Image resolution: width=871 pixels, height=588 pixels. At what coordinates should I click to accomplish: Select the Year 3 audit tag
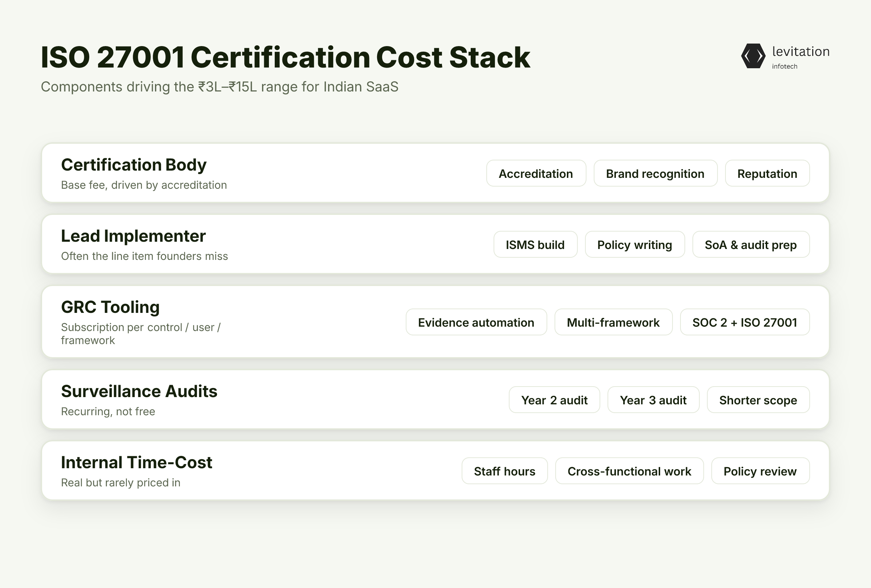point(653,400)
